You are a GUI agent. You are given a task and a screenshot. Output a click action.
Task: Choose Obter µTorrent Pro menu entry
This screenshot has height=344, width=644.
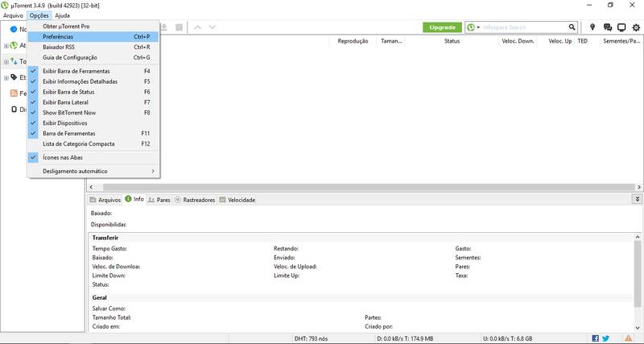click(93, 26)
